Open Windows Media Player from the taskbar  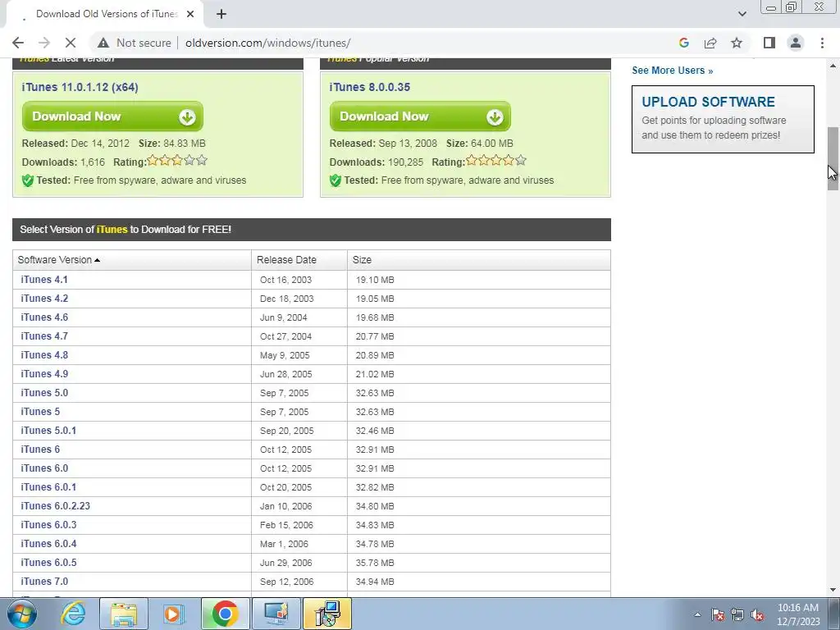[173, 614]
